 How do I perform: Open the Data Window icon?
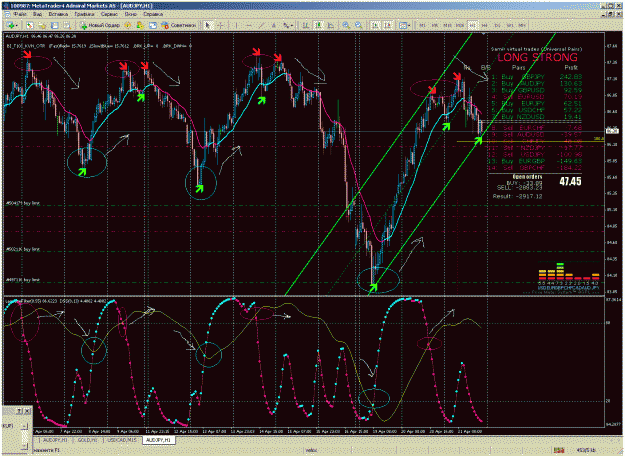click(x=55, y=25)
